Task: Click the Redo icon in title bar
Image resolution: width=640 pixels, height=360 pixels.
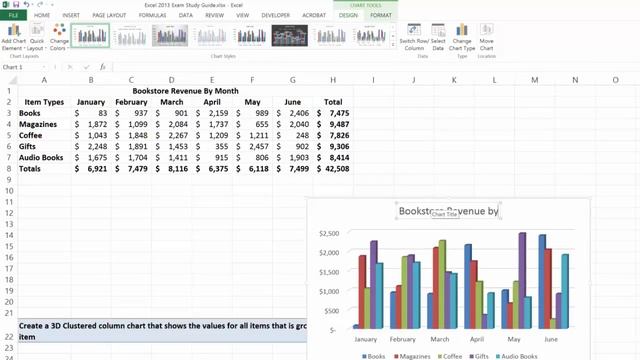Action: pos(40,4)
